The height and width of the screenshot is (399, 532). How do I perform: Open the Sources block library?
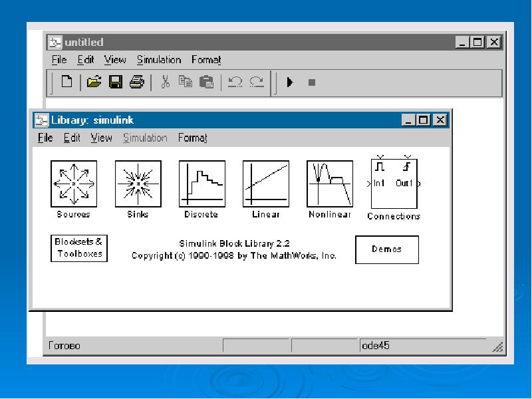[x=74, y=184]
